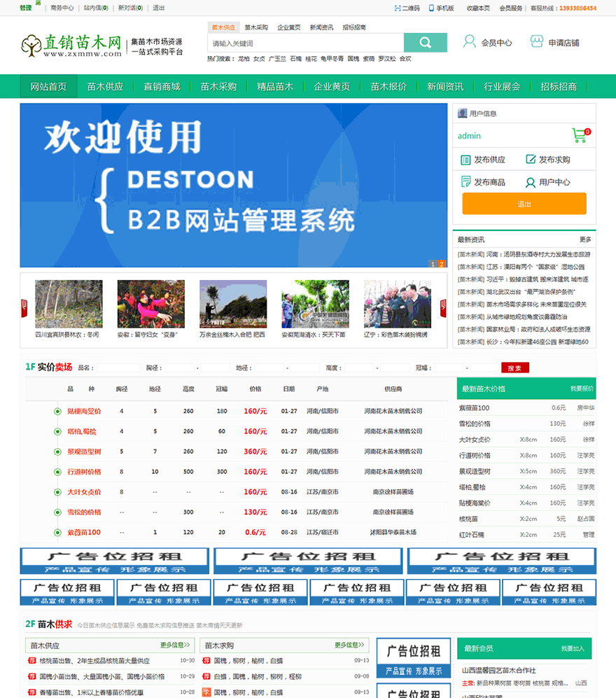
Task: Click hot search keyword 罗汉松
Action: (x=387, y=59)
